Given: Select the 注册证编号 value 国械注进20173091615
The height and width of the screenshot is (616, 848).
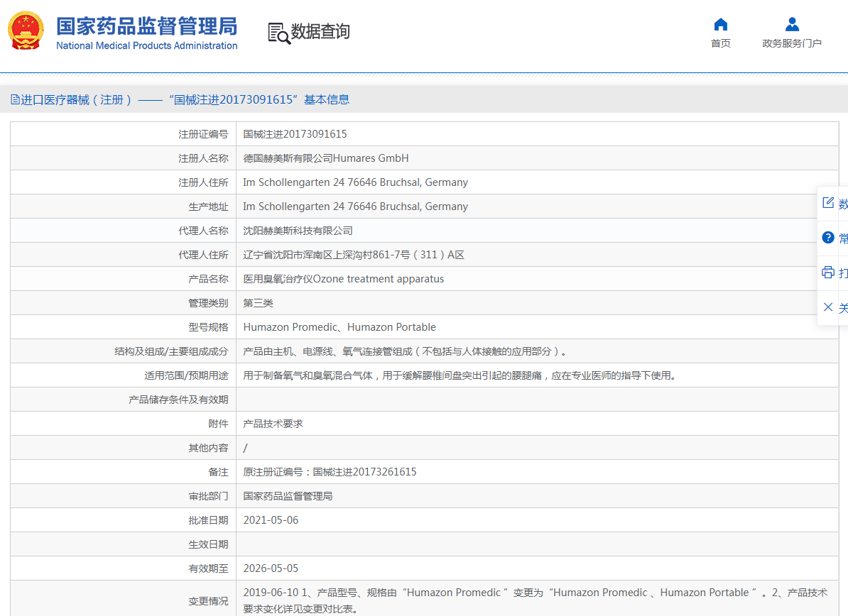Looking at the screenshot, I should pos(295,134).
